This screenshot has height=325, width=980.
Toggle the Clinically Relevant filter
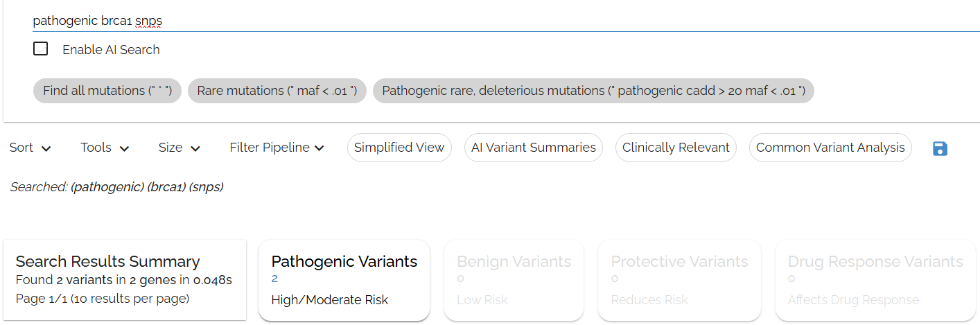[676, 148]
